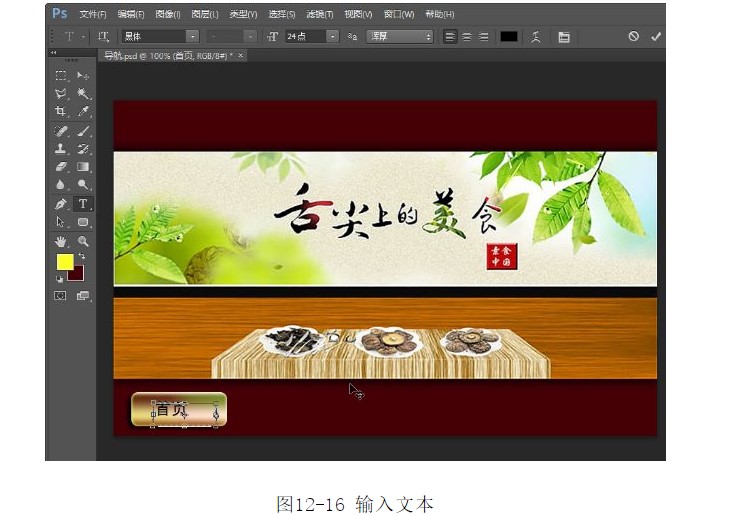This screenshot has height=515, width=741.
Task: Set text alignment to left
Action: pos(450,36)
